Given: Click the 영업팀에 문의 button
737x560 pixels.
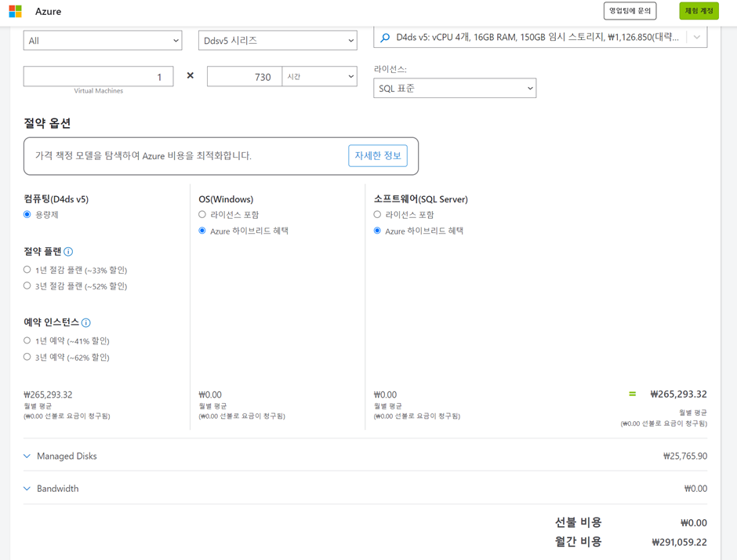Looking at the screenshot, I should click(x=630, y=11).
